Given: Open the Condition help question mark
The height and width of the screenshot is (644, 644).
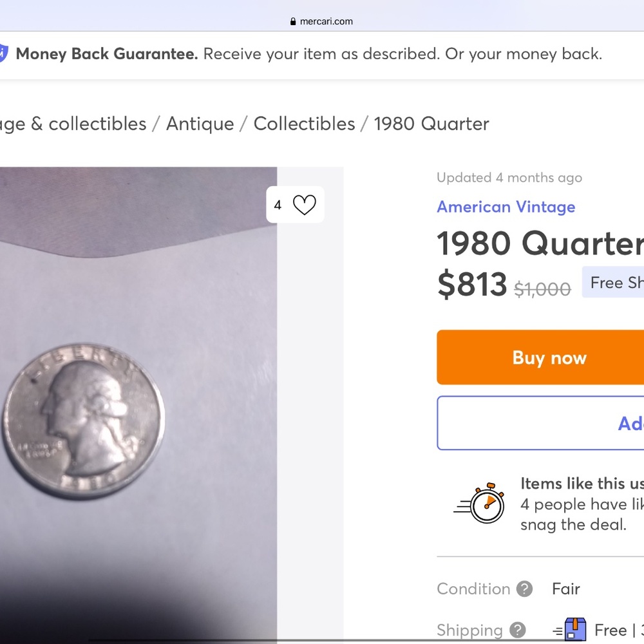Looking at the screenshot, I should pyautogui.click(x=525, y=589).
